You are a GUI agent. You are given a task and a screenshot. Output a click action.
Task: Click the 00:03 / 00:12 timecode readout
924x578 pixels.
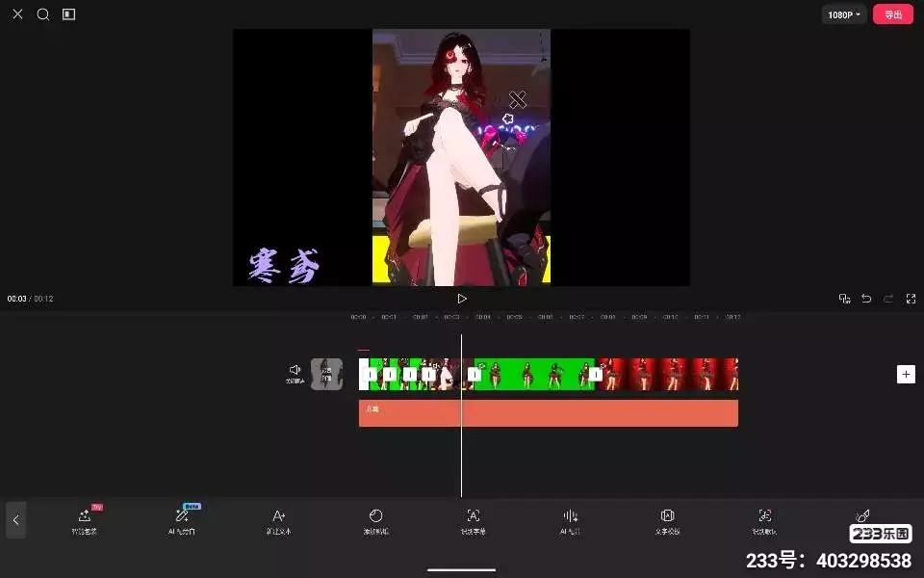(30, 299)
